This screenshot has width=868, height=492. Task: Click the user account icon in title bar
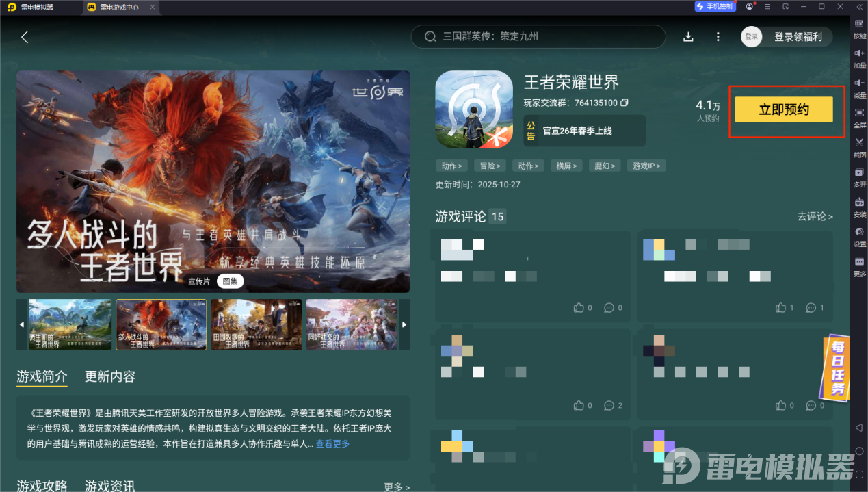tap(750, 6)
